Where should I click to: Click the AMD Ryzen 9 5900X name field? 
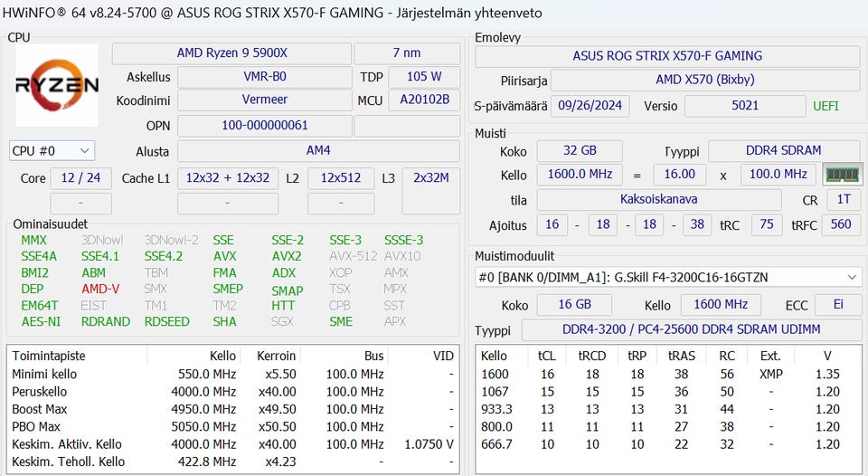[231, 53]
